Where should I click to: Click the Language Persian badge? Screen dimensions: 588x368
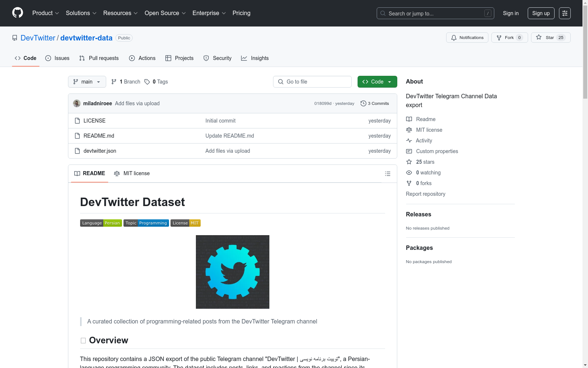101,223
